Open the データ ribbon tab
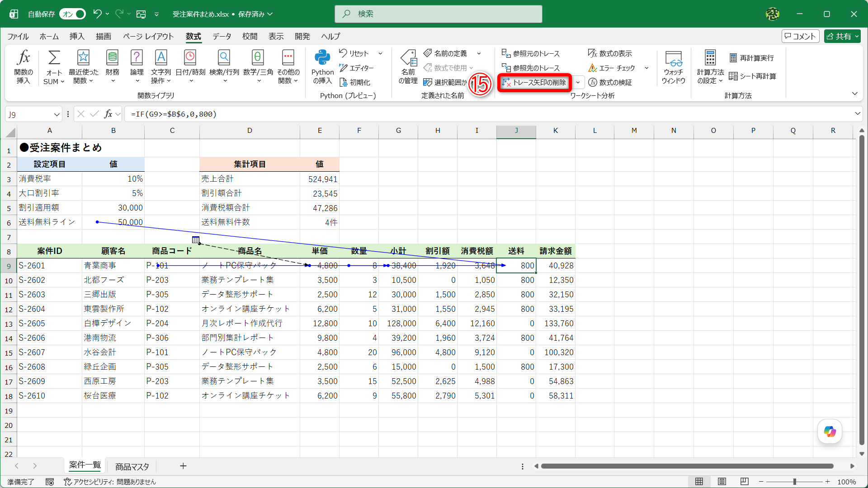This screenshot has height=488, width=868. pos(222,37)
